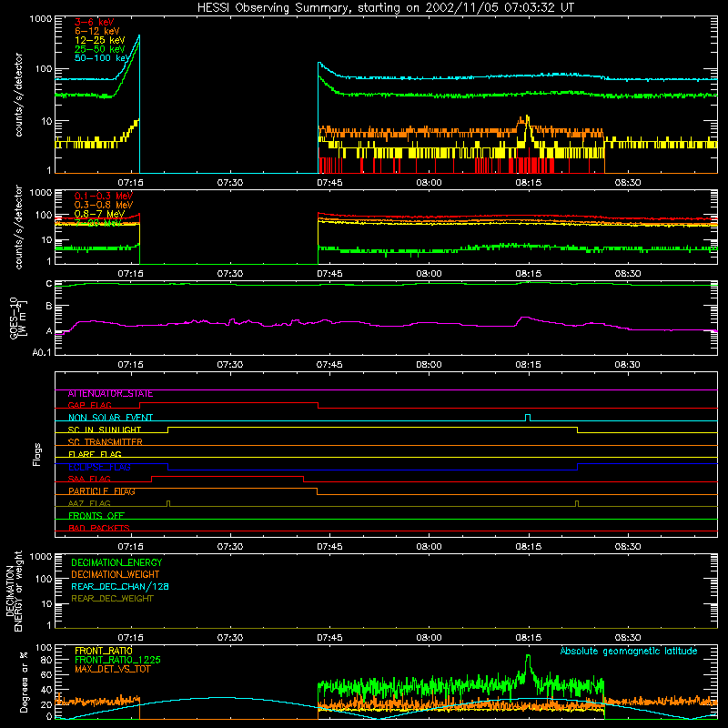
Task: Click the GOES-10 axis label
Action: click(17, 318)
